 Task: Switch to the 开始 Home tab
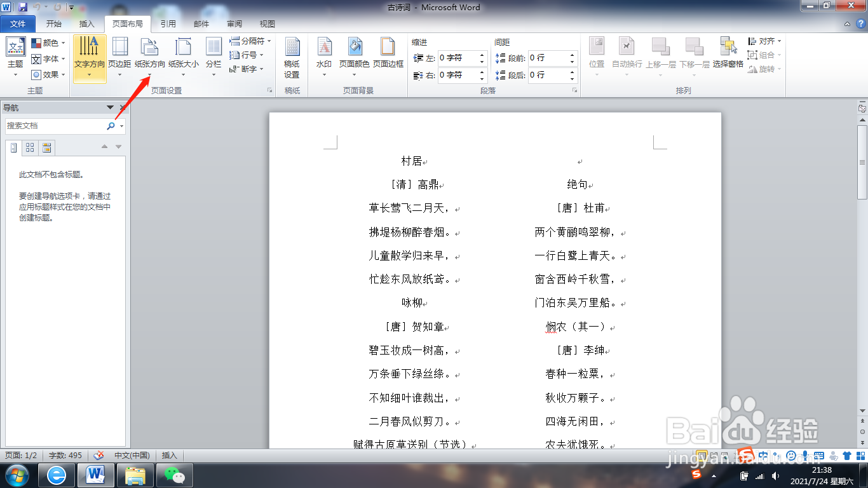pos(54,24)
